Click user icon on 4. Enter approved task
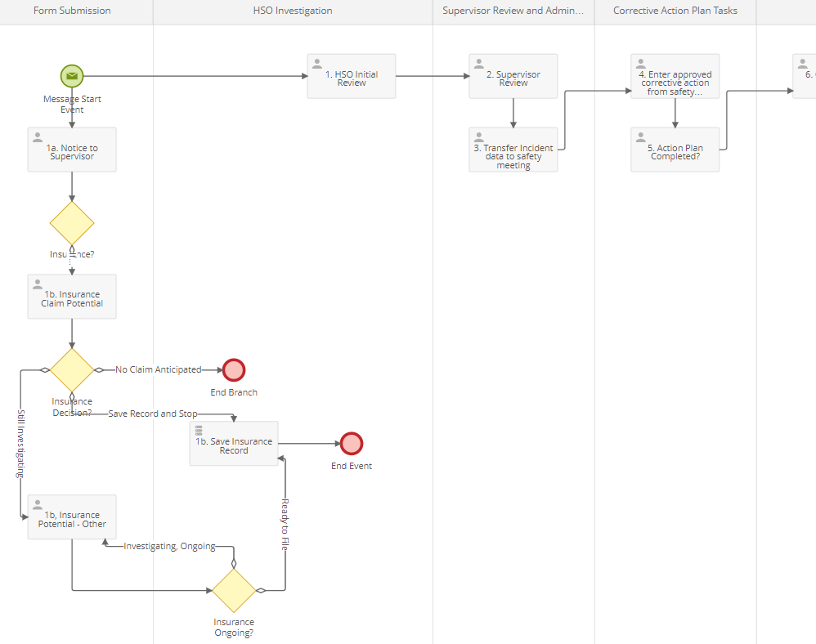The height and width of the screenshot is (644, 816). 641,64
